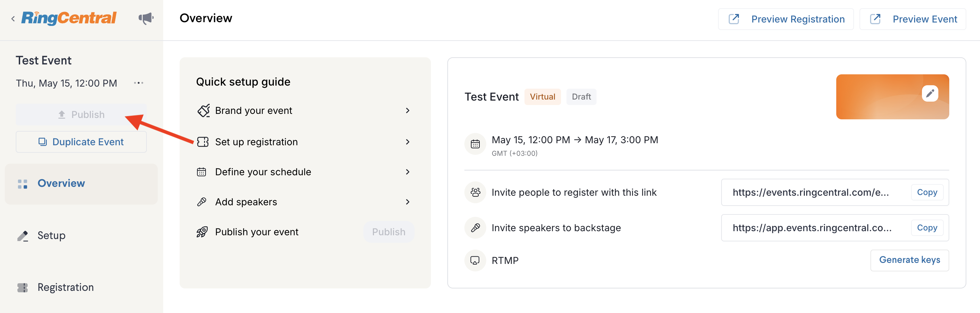Click the rocket icon for Publish your event
This screenshot has width=980, height=313.
pyautogui.click(x=202, y=232)
